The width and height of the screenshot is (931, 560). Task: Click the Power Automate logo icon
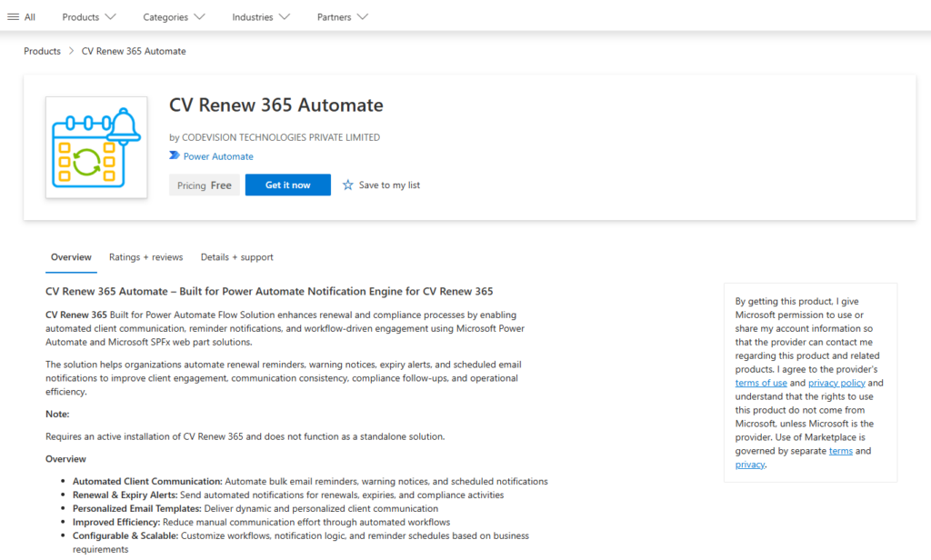coord(174,155)
